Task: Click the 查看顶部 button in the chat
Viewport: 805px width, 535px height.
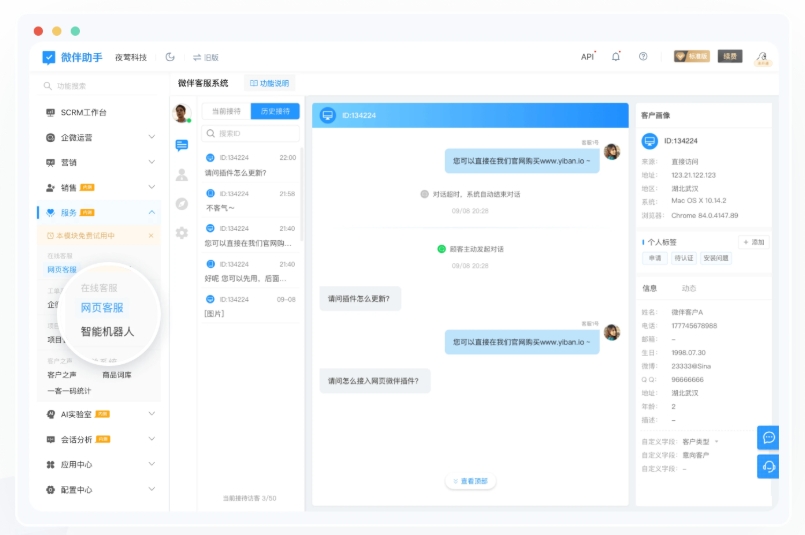Action: pos(470,481)
